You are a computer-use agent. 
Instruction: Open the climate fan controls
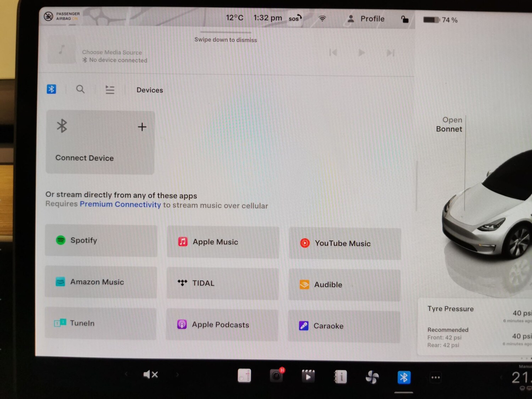372,377
